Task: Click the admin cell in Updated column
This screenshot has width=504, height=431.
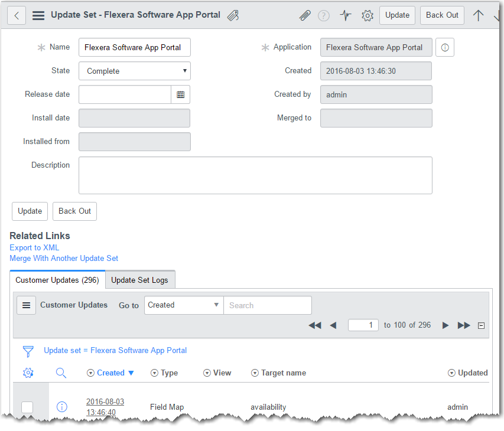Action: [x=457, y=407]
